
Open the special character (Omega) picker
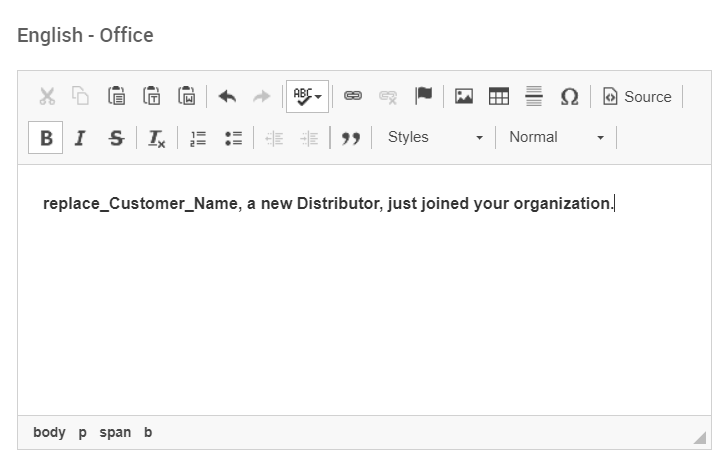569,97
